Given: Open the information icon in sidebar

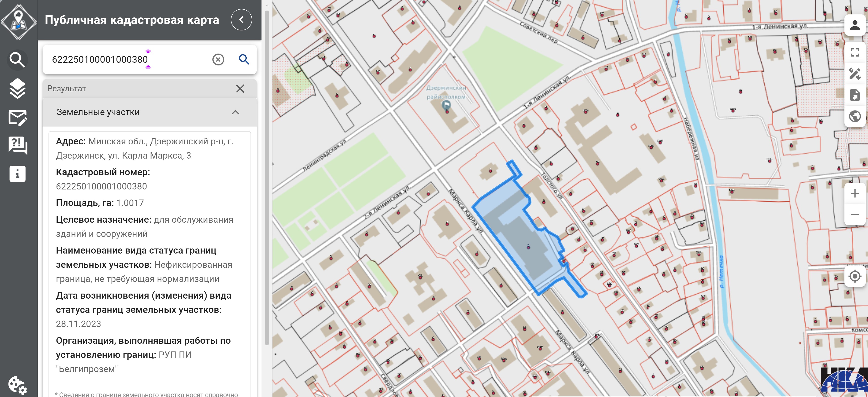Looking at the screenshot, I should click(x=17, y=174).
